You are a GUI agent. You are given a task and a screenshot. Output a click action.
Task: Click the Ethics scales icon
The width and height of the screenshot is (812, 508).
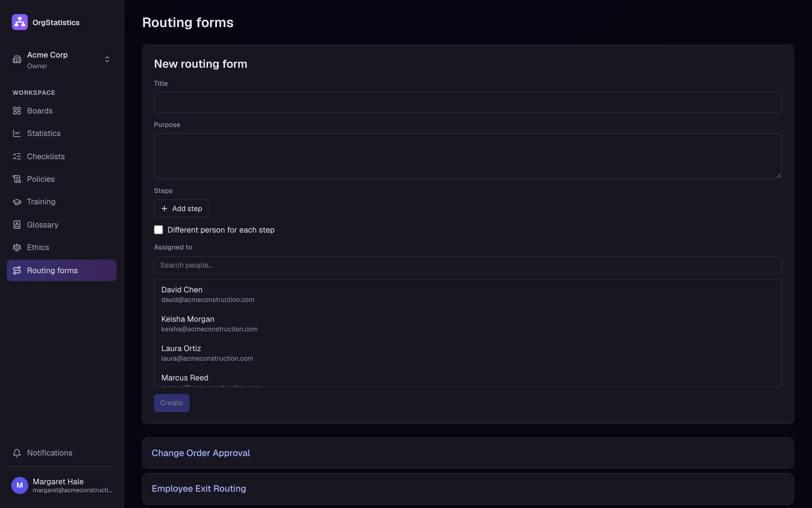tap(17, 248)
